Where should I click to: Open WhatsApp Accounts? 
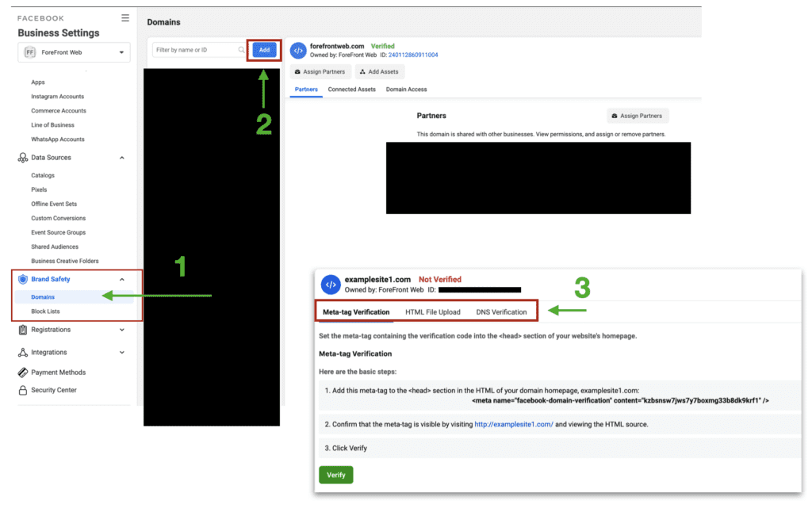click(x=57, y=139)
